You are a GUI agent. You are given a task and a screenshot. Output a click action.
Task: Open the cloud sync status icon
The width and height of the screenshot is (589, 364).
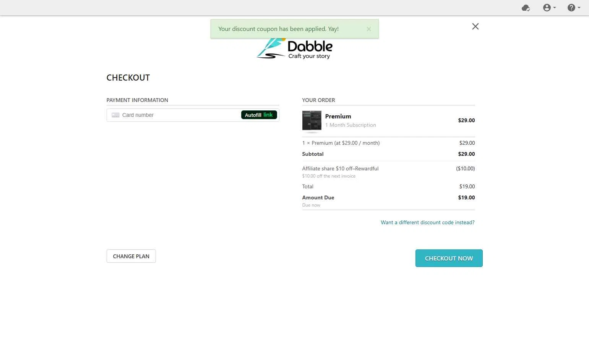(x=526, y=8)
